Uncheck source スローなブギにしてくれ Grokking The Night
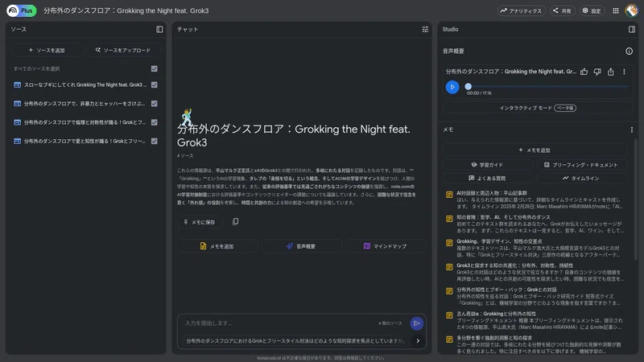The height and width of the screenshot is (362, 644). (x=154, y=84)
